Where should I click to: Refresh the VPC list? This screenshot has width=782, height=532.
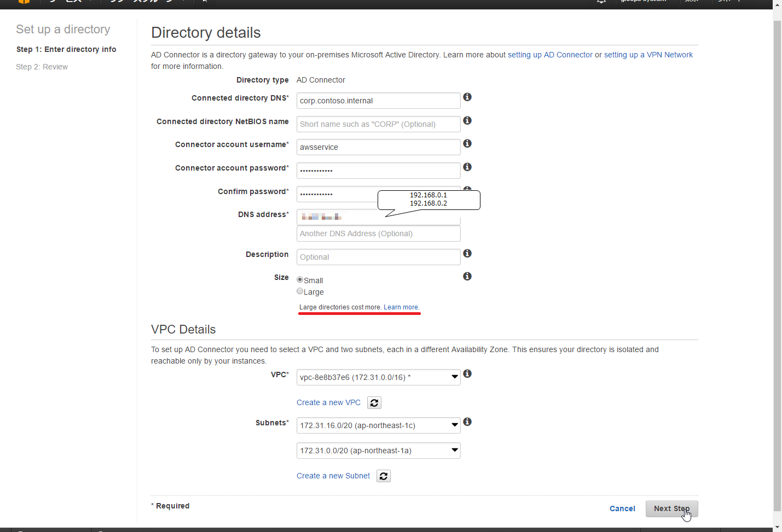pyautogui.click(x=374, y=403)
